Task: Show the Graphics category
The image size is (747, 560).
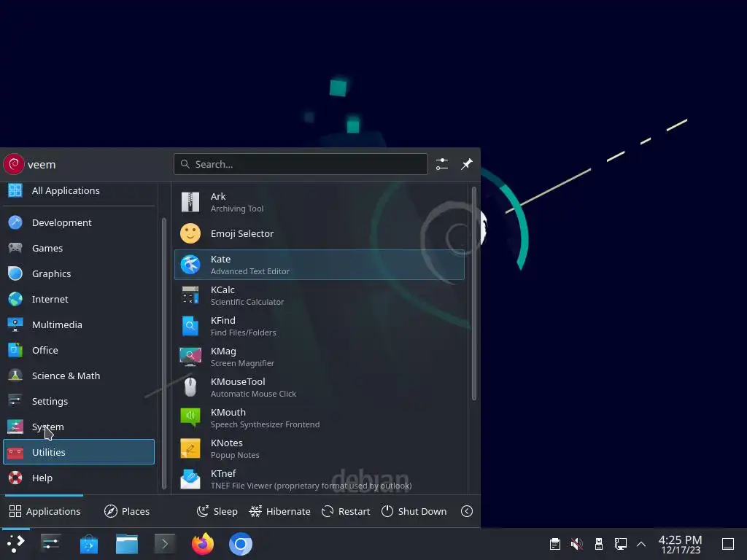Action: [79, 274]
